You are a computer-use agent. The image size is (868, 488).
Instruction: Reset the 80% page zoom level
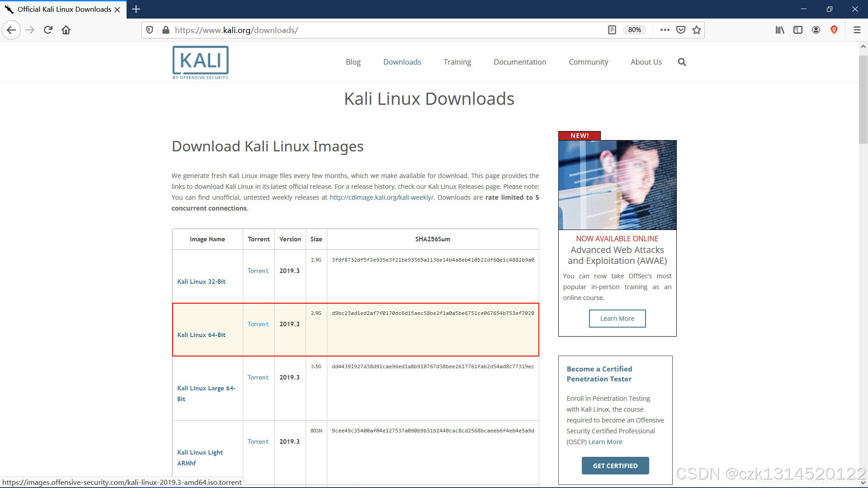(x=634, y=30)
